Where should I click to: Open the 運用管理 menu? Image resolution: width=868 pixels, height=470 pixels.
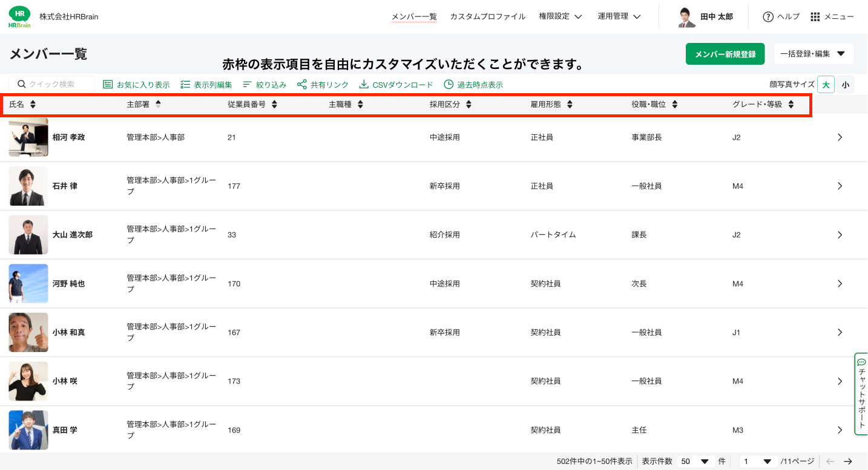coord(619,17)
